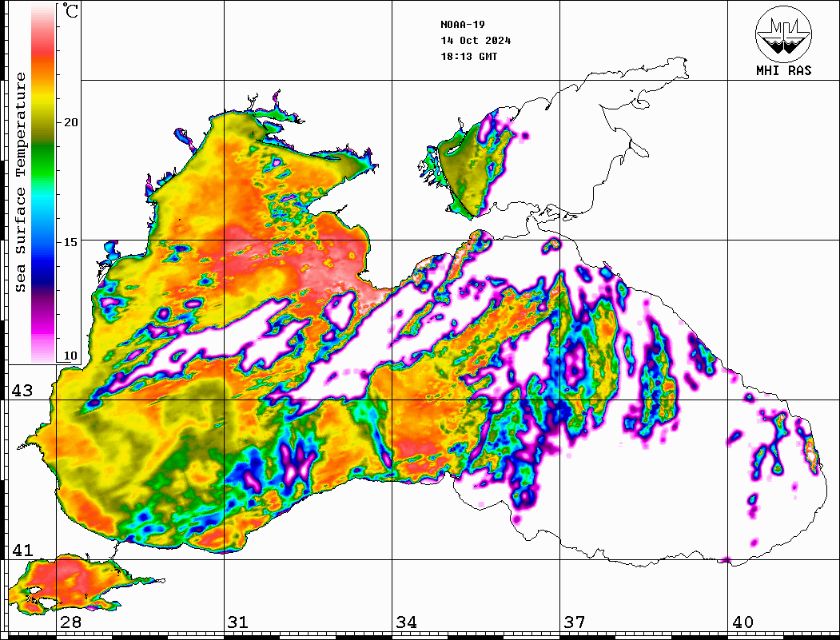
Task: Select the 'NOAA-19' satellite label
Action: (462, 25)
